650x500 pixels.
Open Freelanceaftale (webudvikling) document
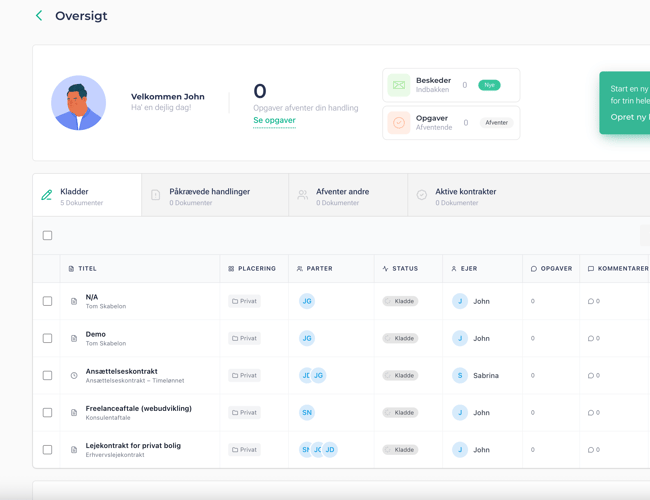(138, 408)
